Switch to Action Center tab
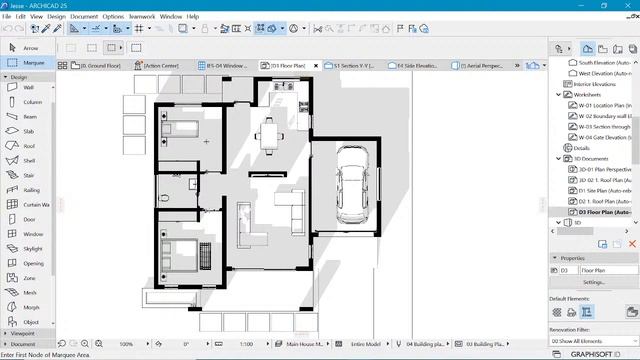 [x=157, y=65]
